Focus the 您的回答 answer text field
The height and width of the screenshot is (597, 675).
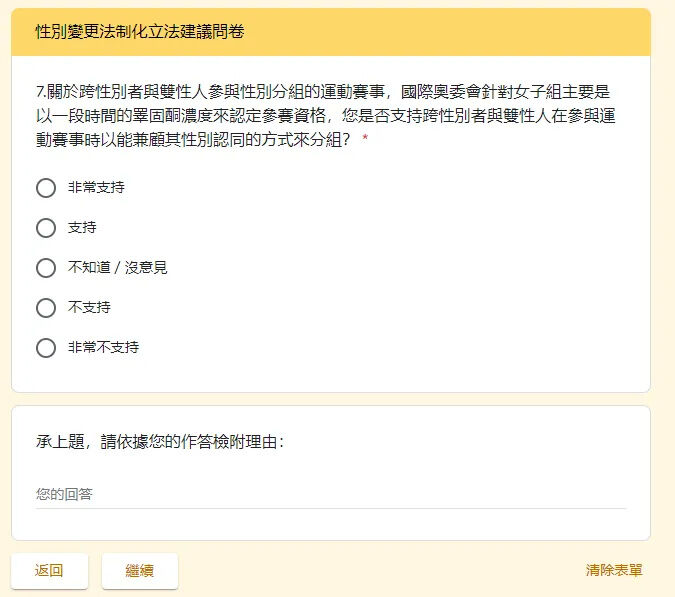click(331, 494)
